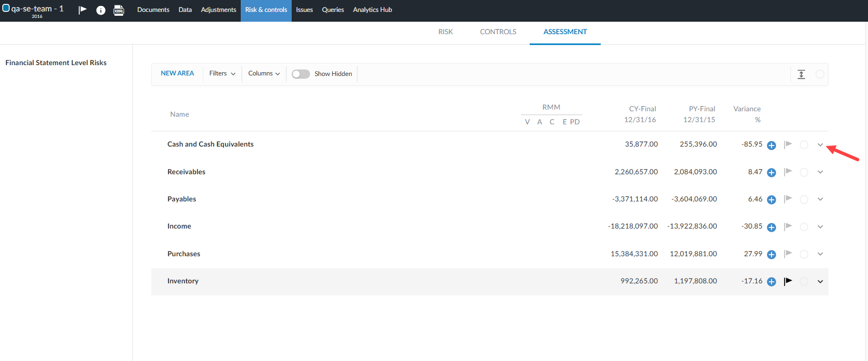Screen dimensions: 868x361
Task: Click the Variance % column header
Action: click(747, 114)
